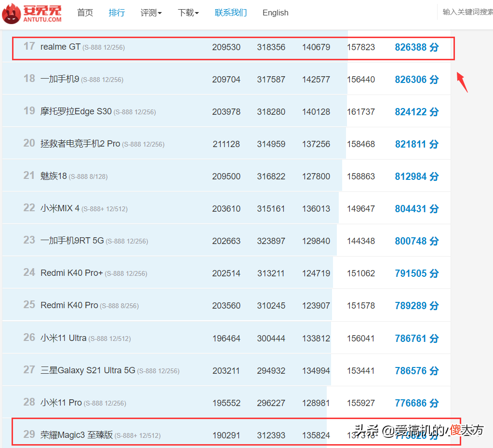Click the 786576 分 total score
Screen dimensions: 493x448
(x=416, y=371)
